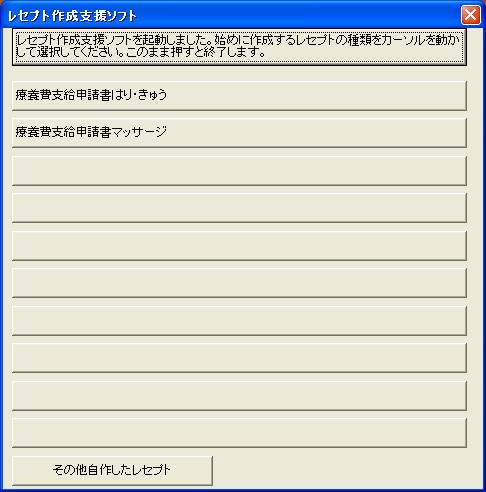Click second blank receipt button in list

[x=239, y=208]
